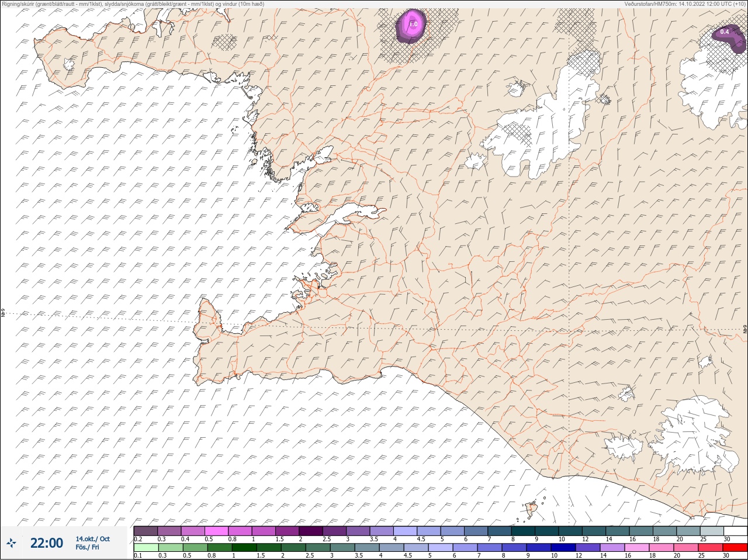The width and height of the screenshot is (748, 560).
Task: Click the magenta precipitation blob at the top of the map
Action: (x=411, y=26)
